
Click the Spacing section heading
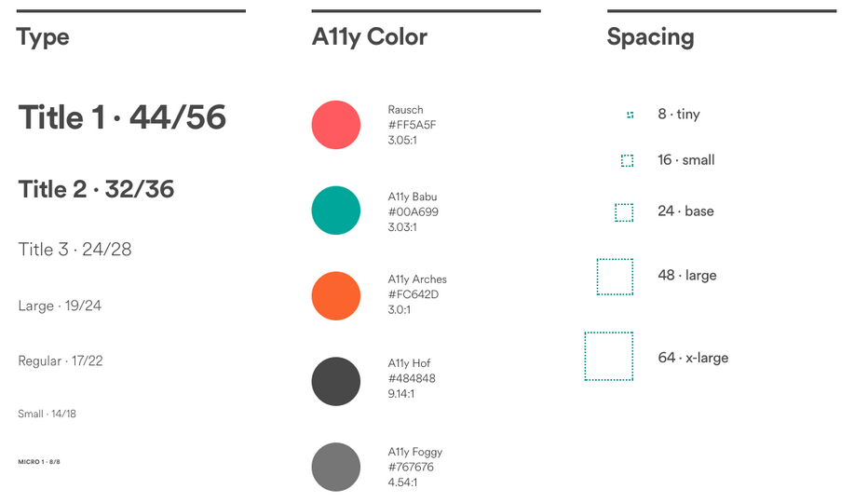(650, 37)
